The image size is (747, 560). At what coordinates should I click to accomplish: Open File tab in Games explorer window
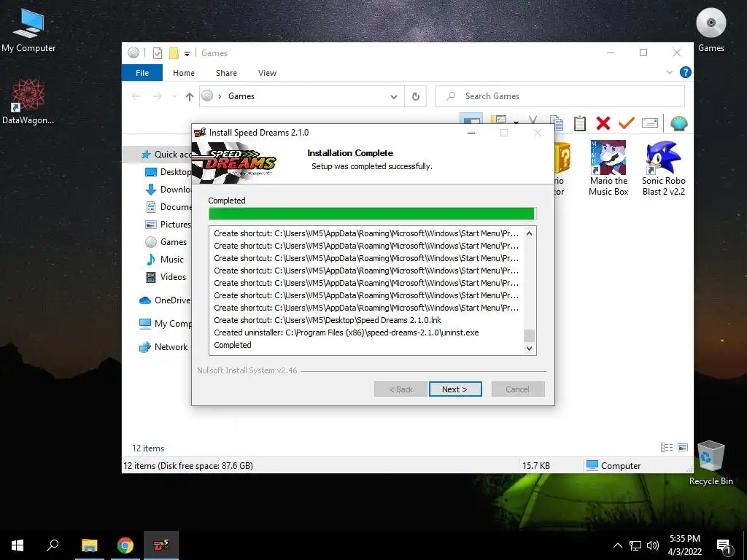point(142,73)
